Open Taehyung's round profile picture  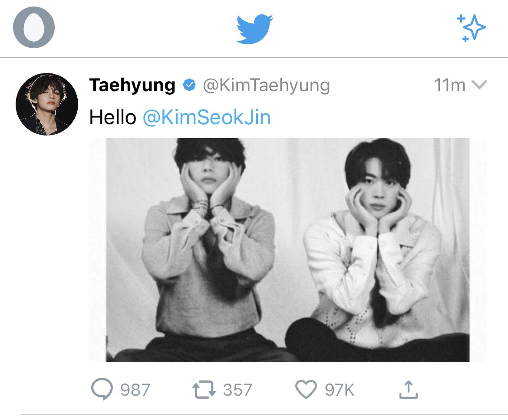pyautogui.click(x=47, y=104)
